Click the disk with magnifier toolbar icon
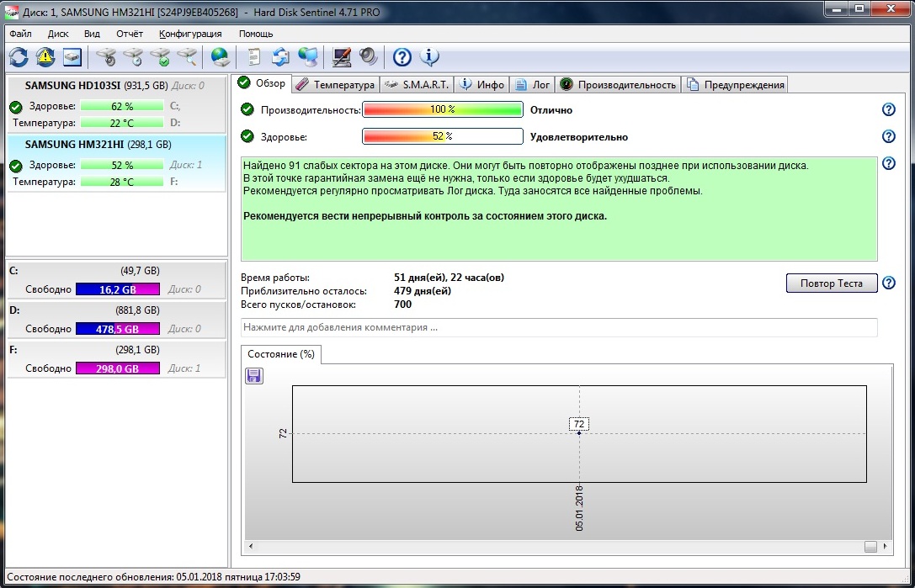 pos(188,57)
